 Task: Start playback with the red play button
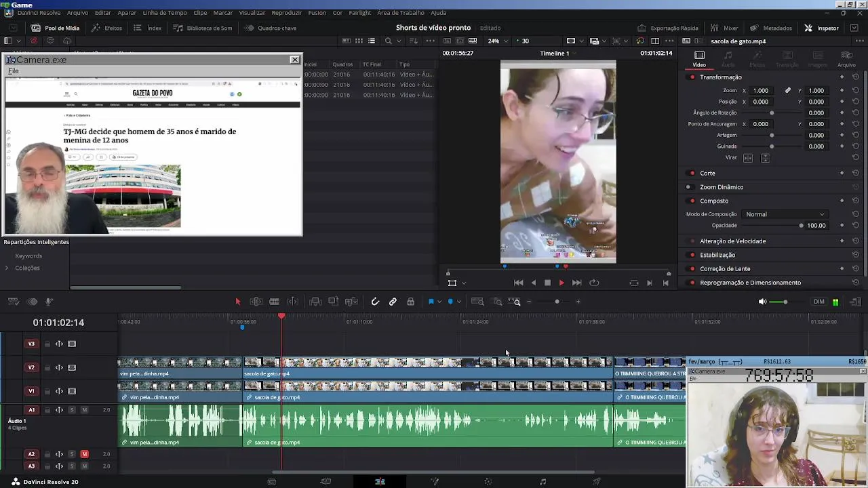[561, 283]
